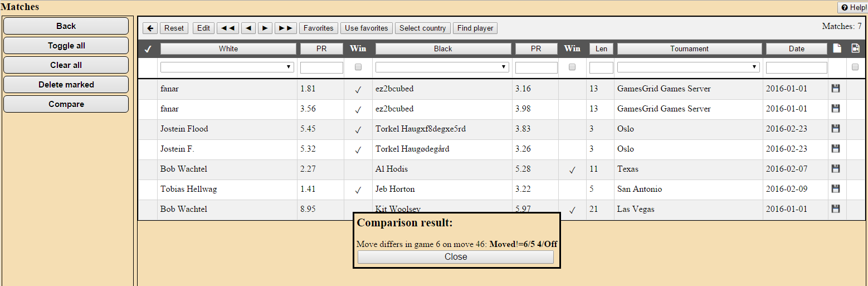This screenshot has height=286, width=868.
Task: Toggle the White Win filter checkbox
Action: (x=358, y=67)
